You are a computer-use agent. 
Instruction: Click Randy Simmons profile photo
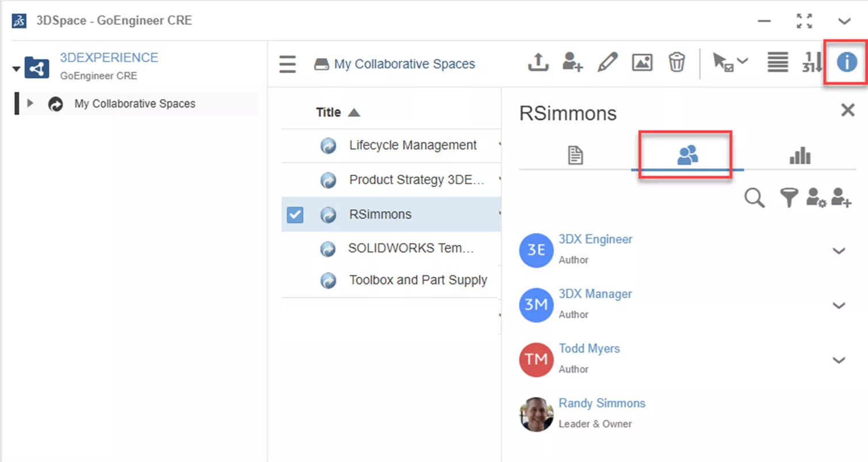click(x=536, y=414)
